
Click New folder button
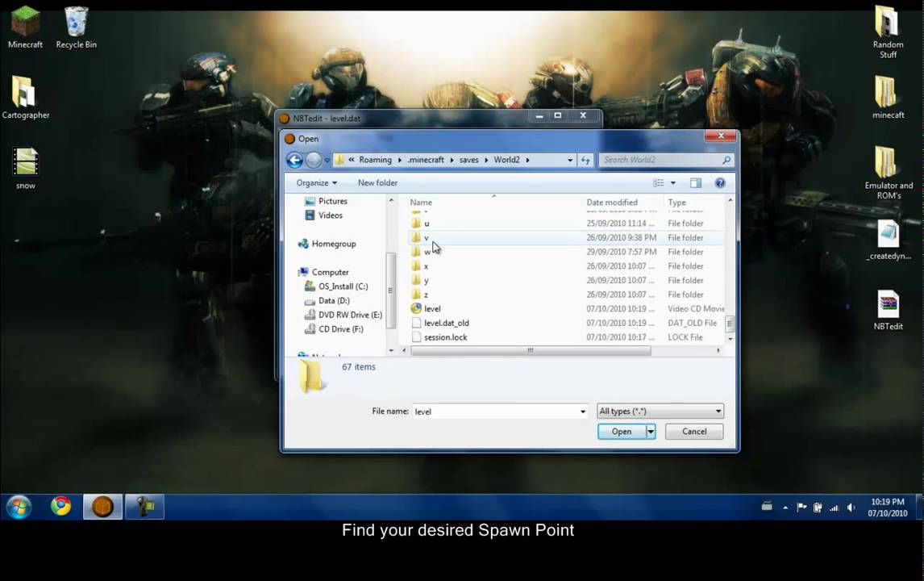click(x=377, y=183)
